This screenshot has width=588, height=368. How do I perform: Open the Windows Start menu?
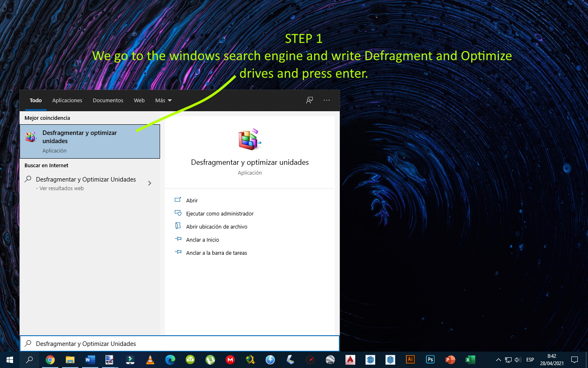point(10,360)
